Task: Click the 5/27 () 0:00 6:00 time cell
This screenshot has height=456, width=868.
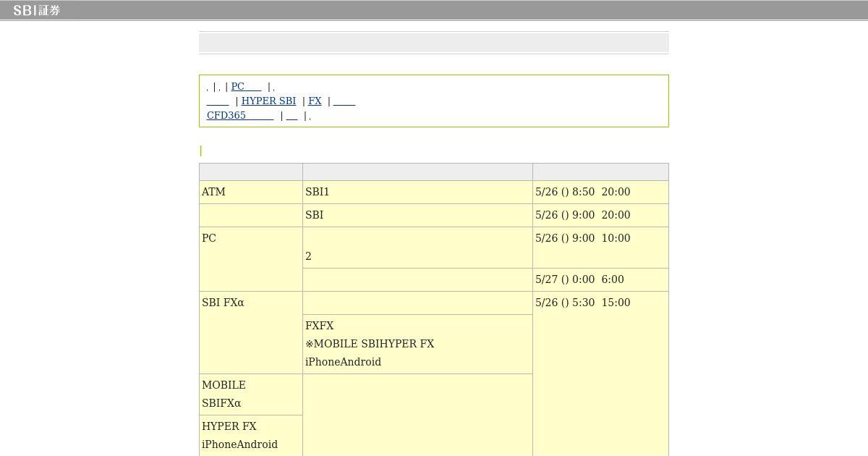Action: click(600, 279)
